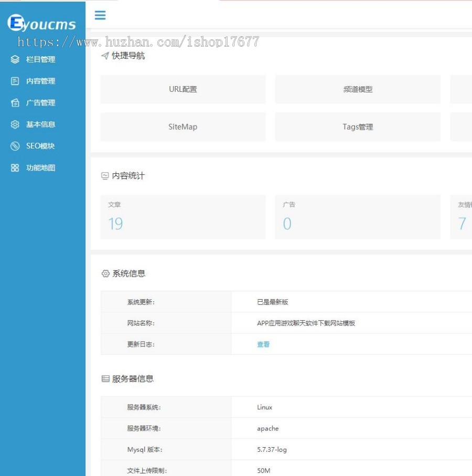The height and width of the screenshot is (476, 472).
Task: Click the chart icon by 内容统计
Action: click(105, 176)
